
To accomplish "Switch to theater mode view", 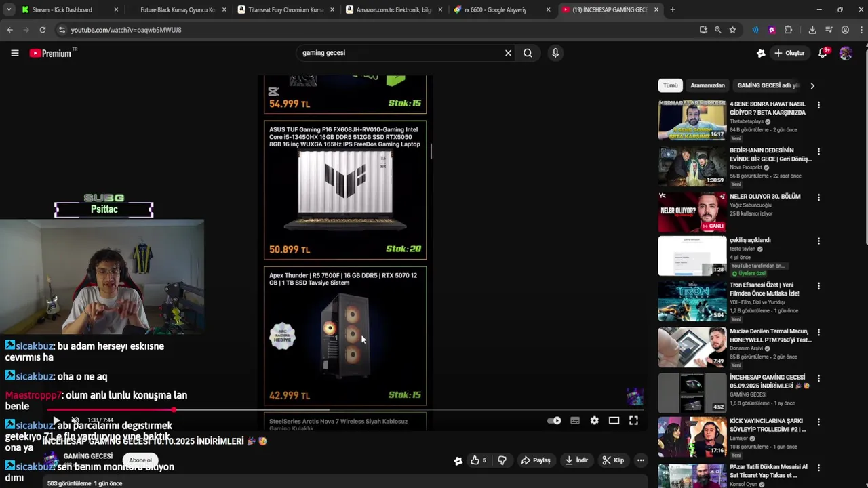I will tap(614, 420).
